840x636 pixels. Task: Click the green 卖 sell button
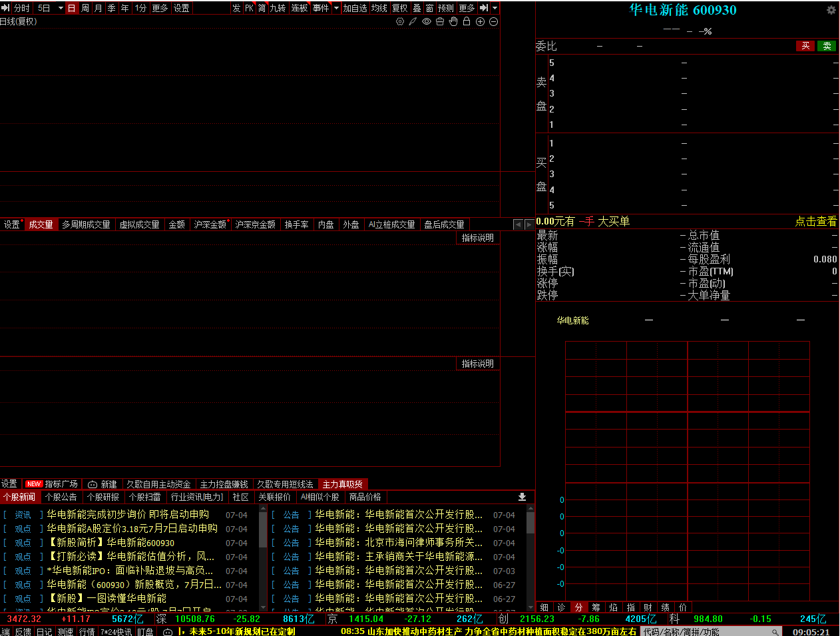(827, 46)
